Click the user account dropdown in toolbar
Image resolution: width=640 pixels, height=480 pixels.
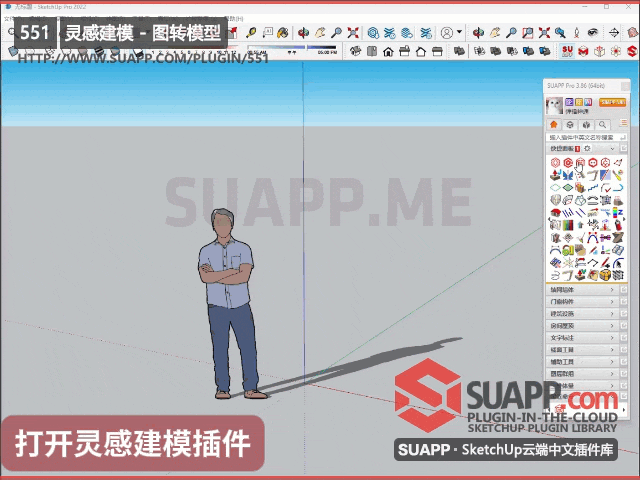[x=448, y=32]
